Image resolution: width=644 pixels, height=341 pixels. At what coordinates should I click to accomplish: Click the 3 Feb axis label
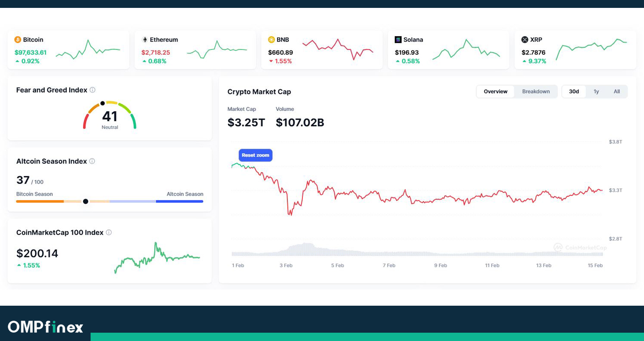(x=286, y=265)
